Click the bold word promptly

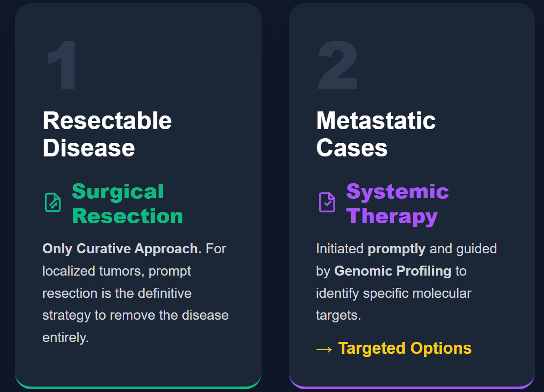(x=397, y=249)
